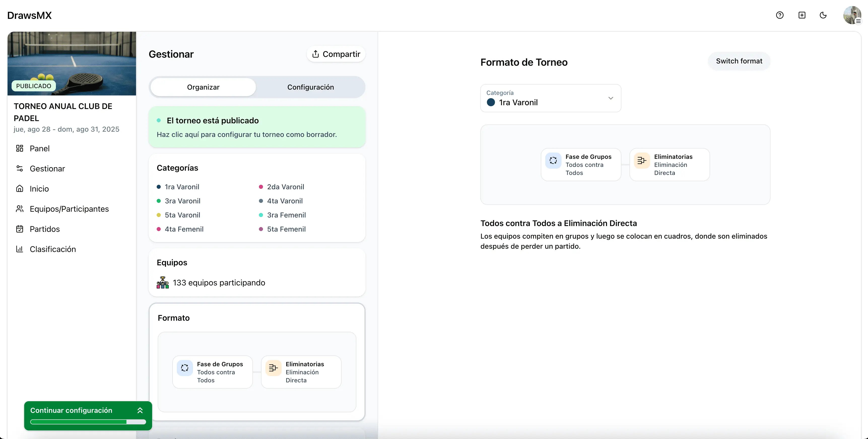Screen dimensions: 868x439
Task: Select 4ta Varonil category
Action: pyautogui.click(x=285, y=201)
